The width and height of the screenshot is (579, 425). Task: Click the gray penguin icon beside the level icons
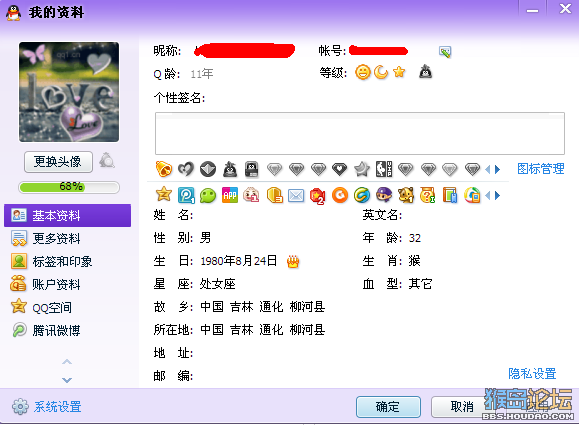click(425, 72)
